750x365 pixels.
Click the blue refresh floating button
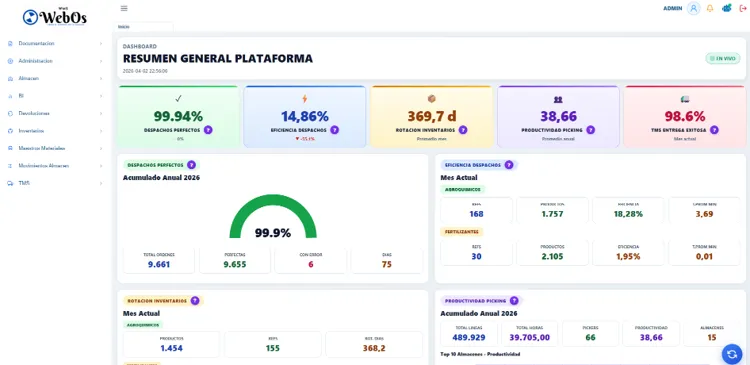coord(731,354)
